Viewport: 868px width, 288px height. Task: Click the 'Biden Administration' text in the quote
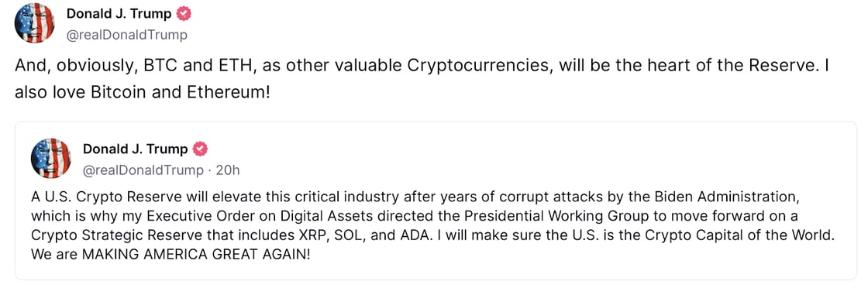click(x=725, y=197)
